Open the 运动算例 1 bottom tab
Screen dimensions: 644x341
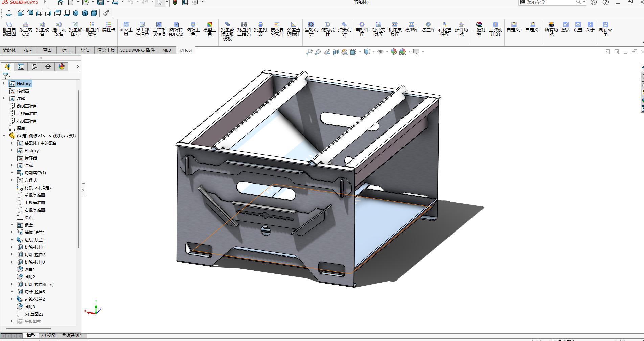(x=71, y=335)
